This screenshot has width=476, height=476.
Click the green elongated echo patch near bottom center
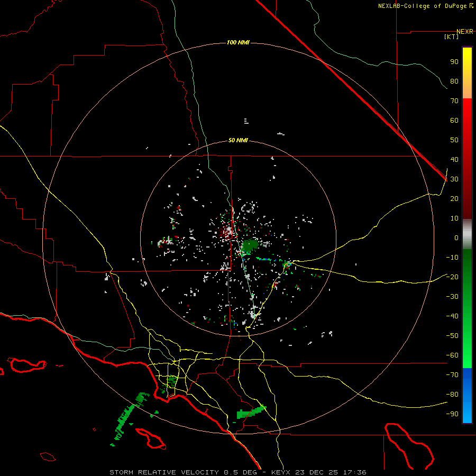[x=251, y=412]
